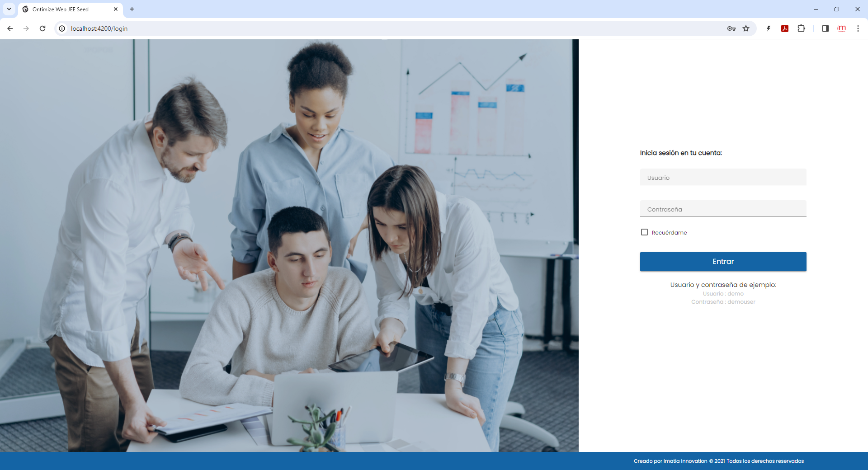The image size is (868, 470).
Task: Toggle the browser side panel icon
Action: point(825,28)
